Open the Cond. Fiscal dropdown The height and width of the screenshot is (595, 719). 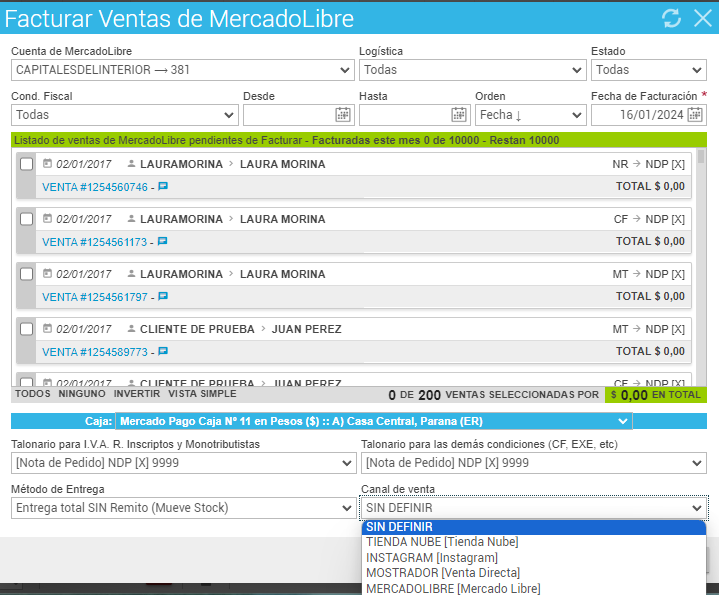(125, 115)
